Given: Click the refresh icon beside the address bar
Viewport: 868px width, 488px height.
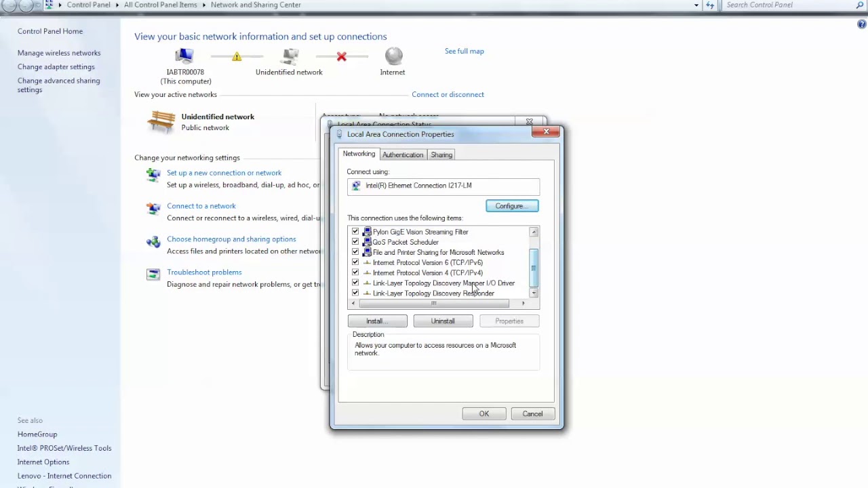Looking at the screenshot, I should (710, 5).
